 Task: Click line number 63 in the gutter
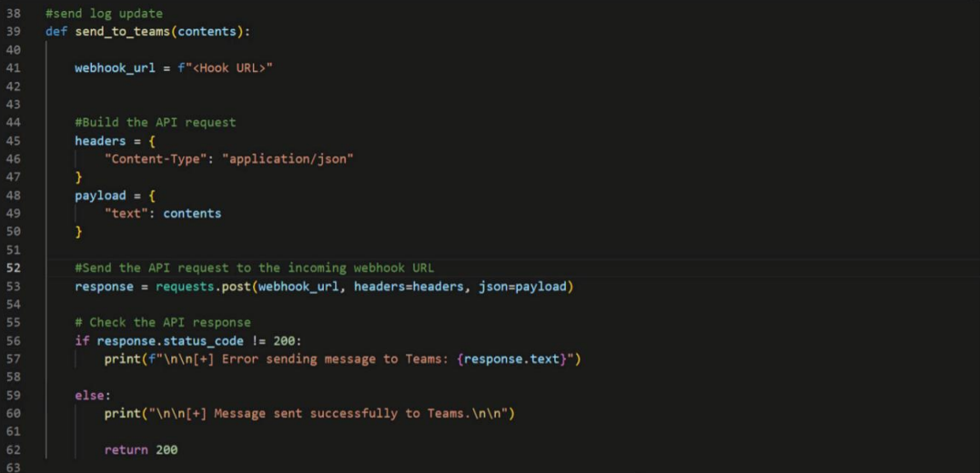pos(13,468)
